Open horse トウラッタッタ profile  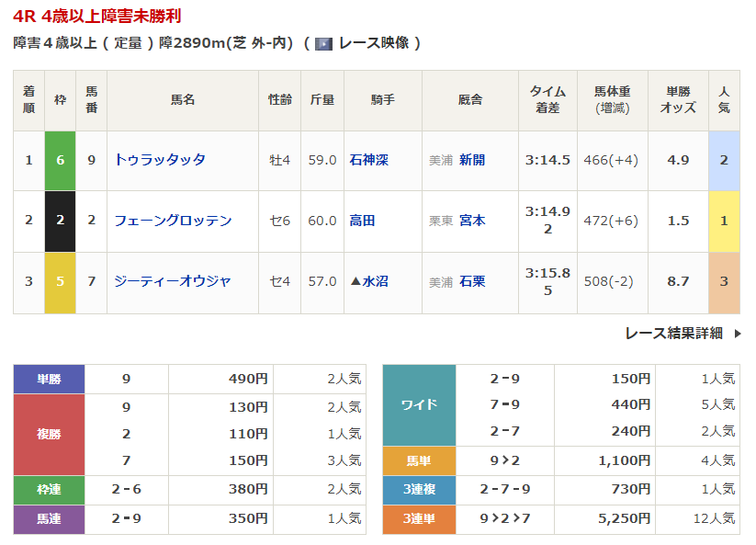(x=160, y=160)
